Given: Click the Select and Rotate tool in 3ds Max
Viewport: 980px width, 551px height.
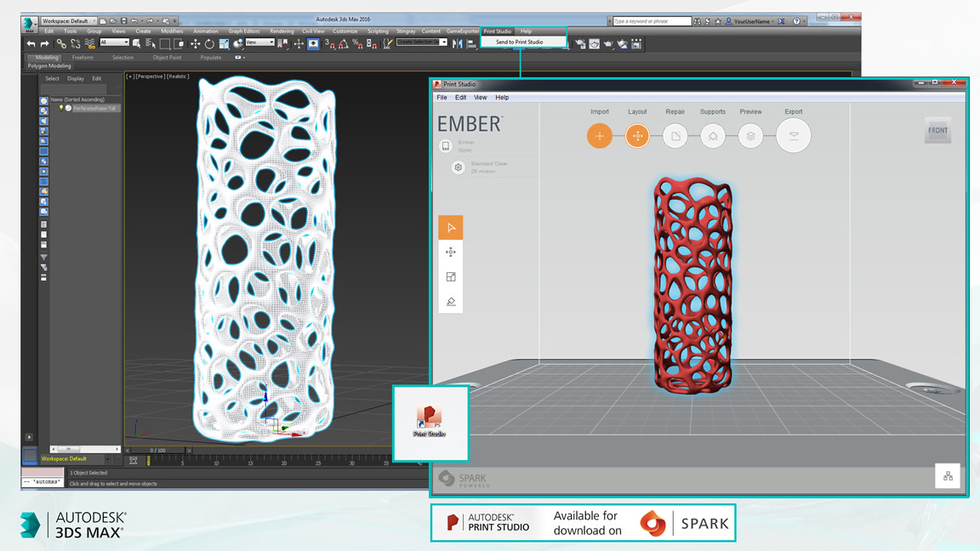Looking at the screenshot, I should 209,43.
